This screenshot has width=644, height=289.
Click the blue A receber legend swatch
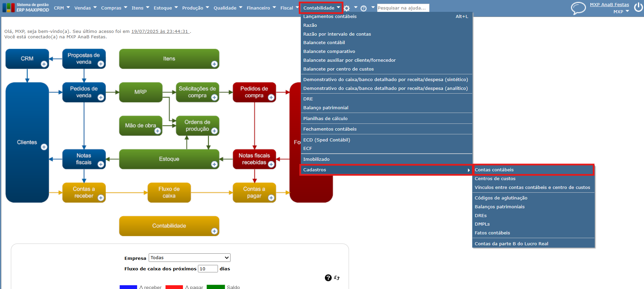128,287
